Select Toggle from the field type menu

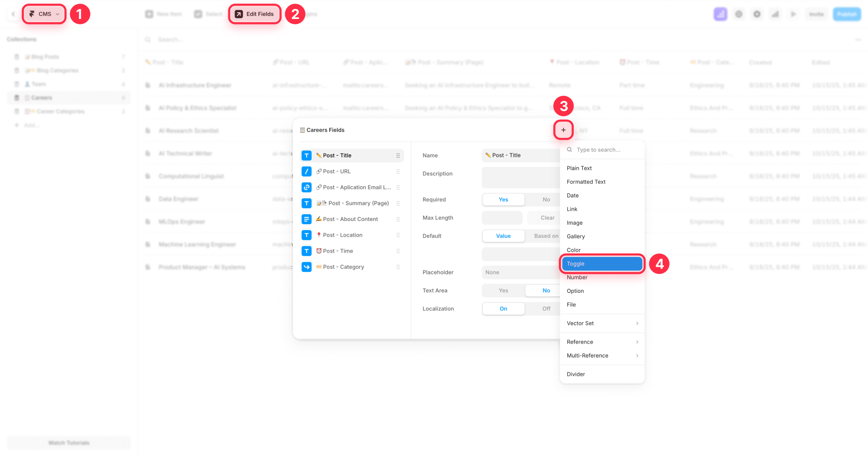(x=601, y=263)
